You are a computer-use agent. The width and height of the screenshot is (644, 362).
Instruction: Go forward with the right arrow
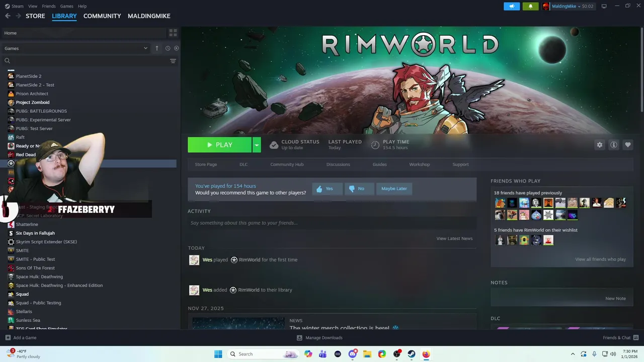(x=18, y=16)
